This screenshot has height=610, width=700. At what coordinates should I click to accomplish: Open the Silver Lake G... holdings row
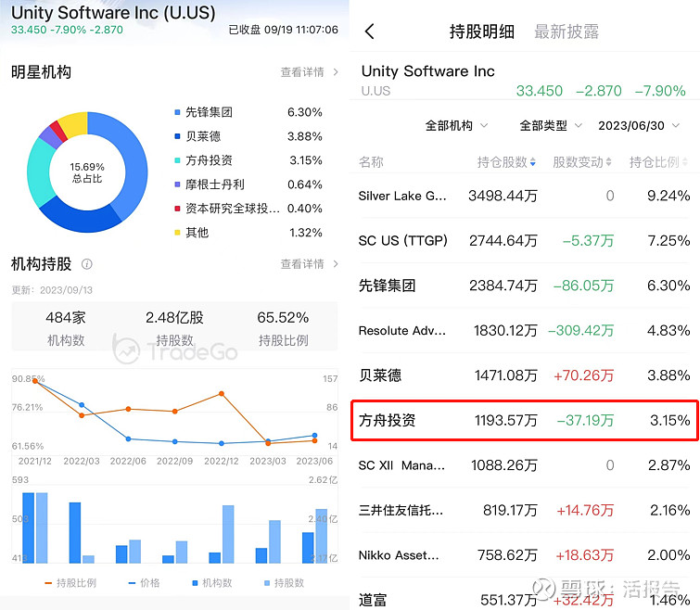tap(524, 196)
